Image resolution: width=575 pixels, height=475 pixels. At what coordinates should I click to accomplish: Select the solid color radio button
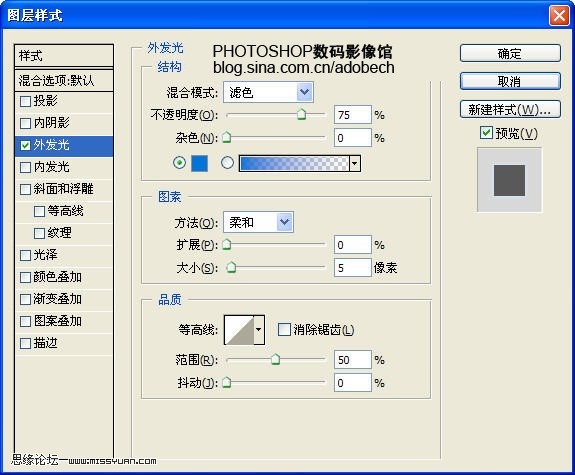[x=179, y=162]
